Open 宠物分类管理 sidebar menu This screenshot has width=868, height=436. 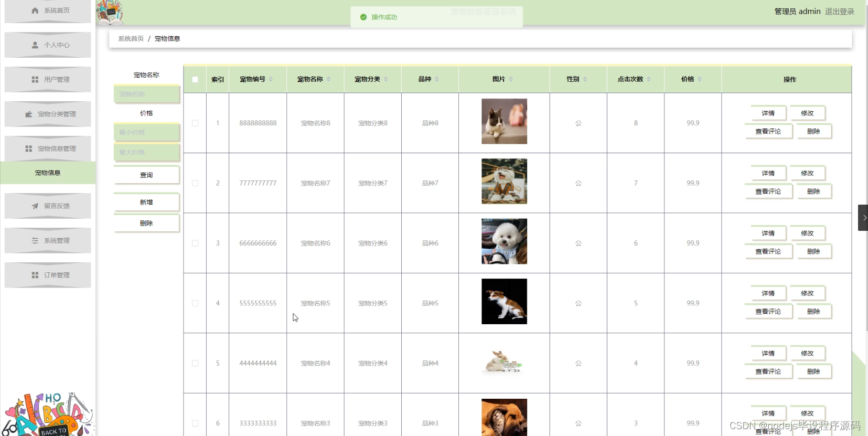click(48, 114)
